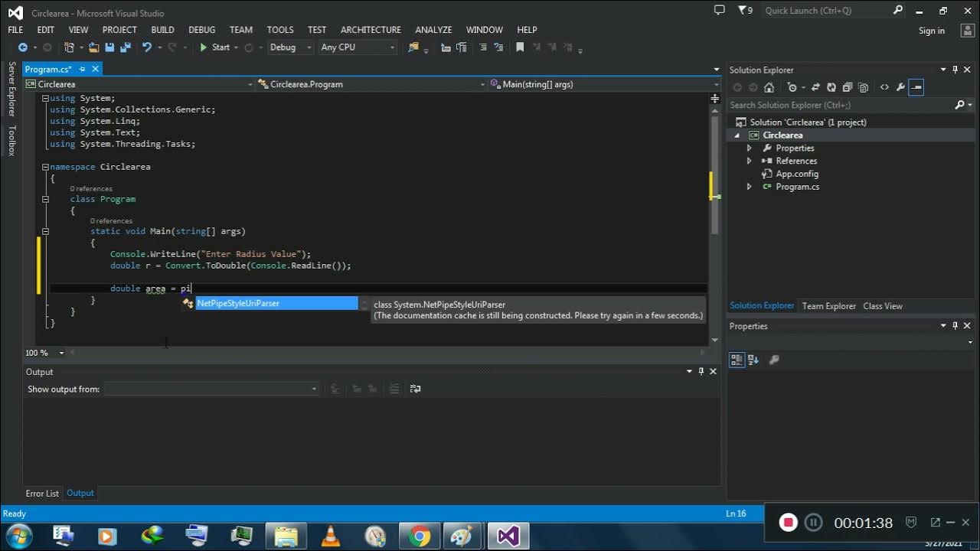
Task: Expand the Program.cs tree node
Action: click(750, 187)
